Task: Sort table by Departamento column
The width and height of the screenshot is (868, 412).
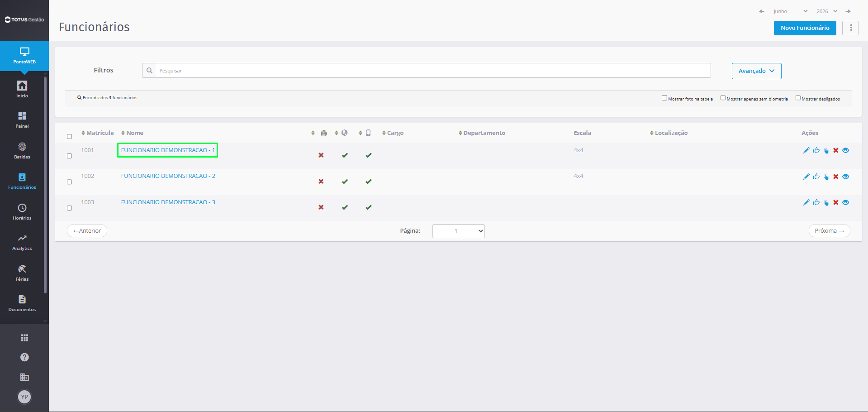Action: pos(482,133)
